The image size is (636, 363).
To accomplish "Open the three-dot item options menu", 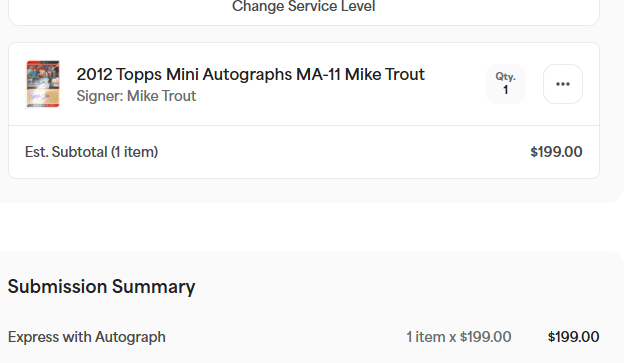I will [563, 84].
